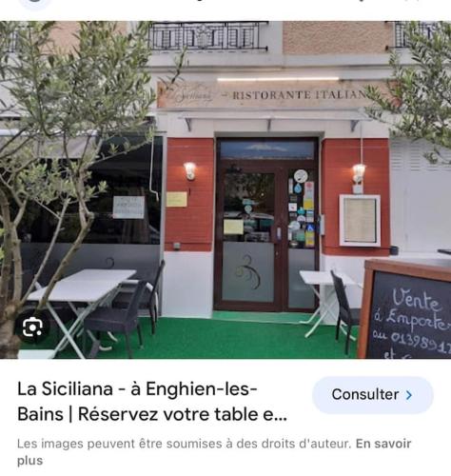Click the white paper sign in dark window
This screenshot has height=476, width=451.
coord(128,208)
